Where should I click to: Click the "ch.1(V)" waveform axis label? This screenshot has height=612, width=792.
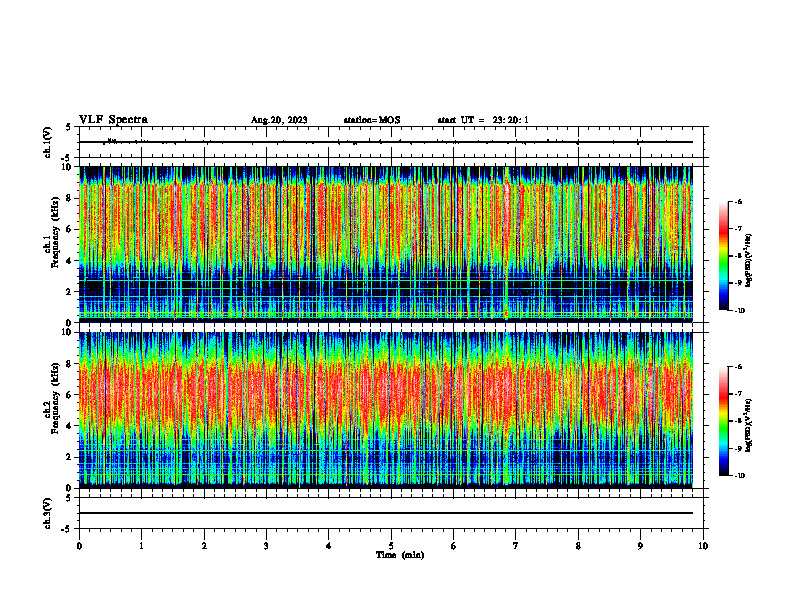click(x=48, y=142)
